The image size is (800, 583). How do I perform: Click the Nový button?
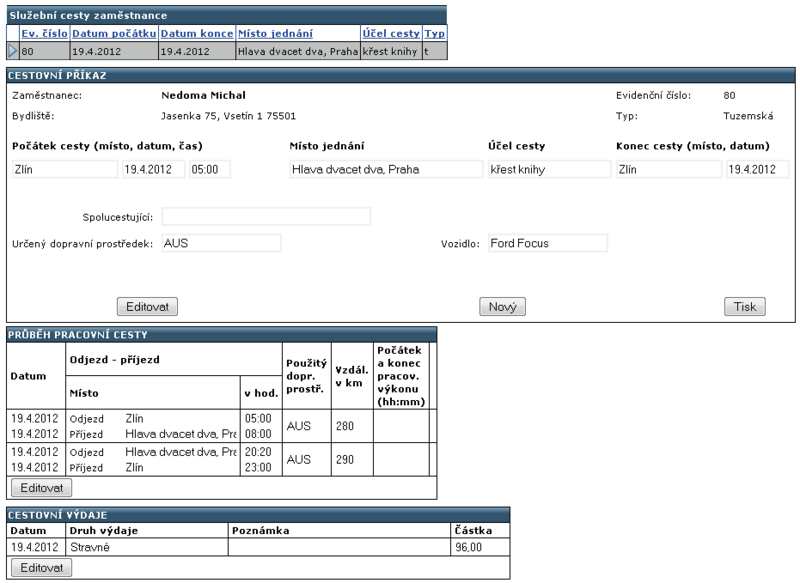pyautogui.click(x=503, y=307)
